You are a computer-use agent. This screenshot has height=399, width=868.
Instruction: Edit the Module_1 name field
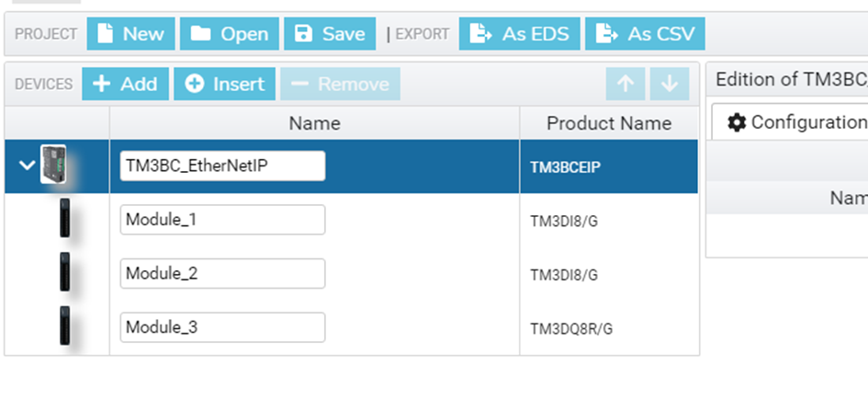pyautogui.click(x=222, y=220)
